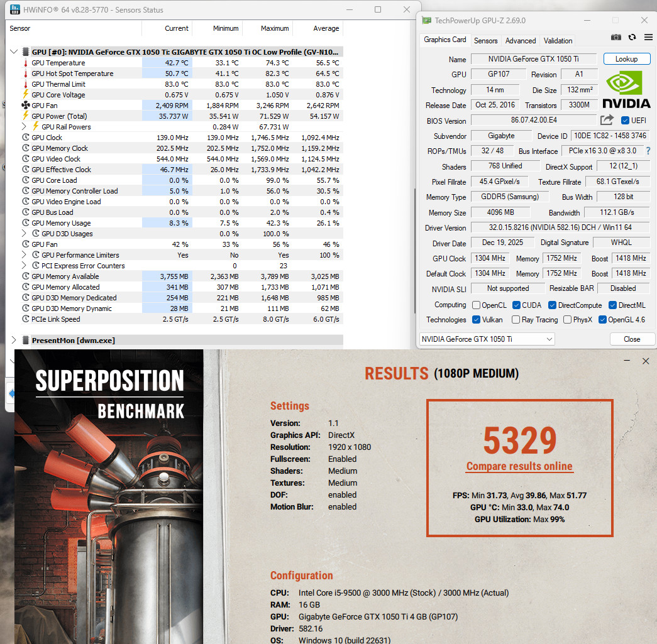Viewport: 657px width, 644px height.
Task: Click the GPU Fan RPM fan icon
Action: coord(26,105)
